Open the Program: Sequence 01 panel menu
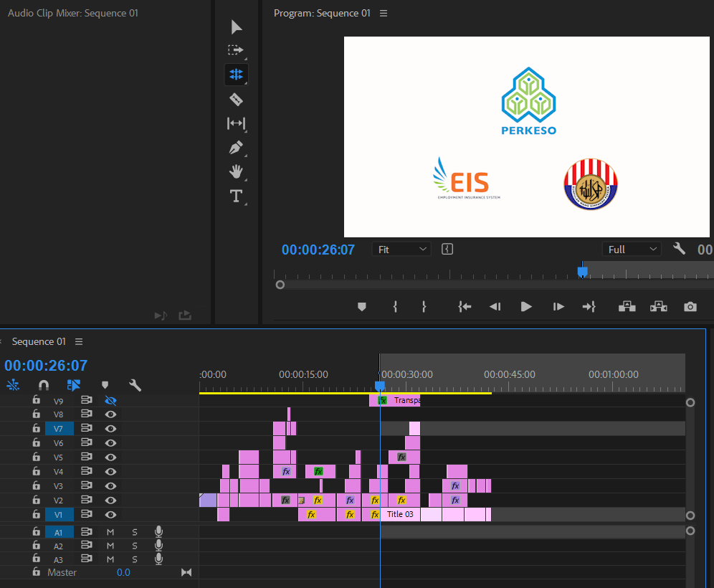This screenshot has width=714, height=588. (384, 13)
